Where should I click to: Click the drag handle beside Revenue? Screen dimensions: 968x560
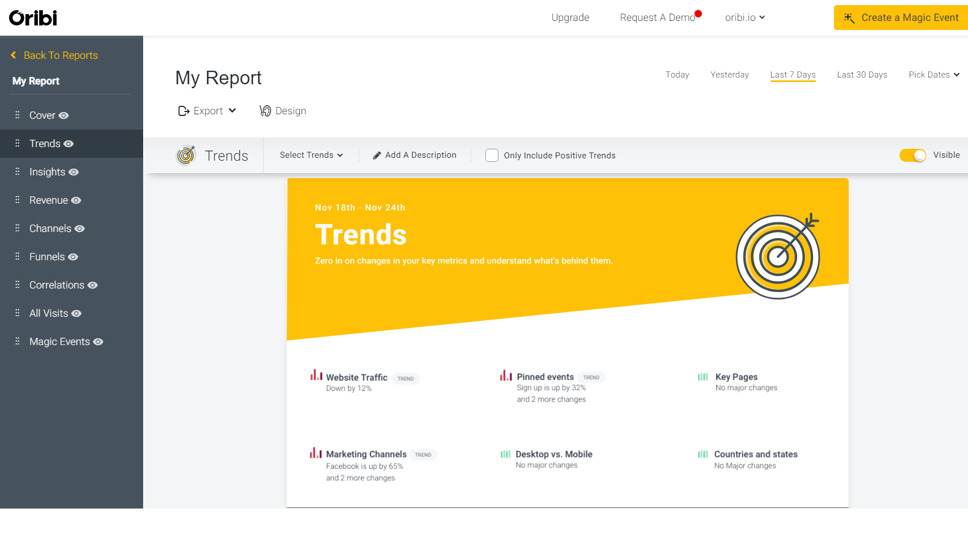pyautogui.click(x=18, y=200)
